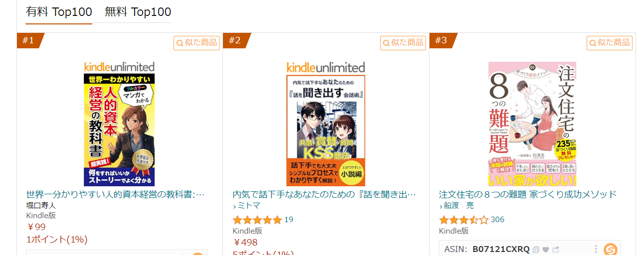Copy ASIN B07121CXRQ with copy icon
Image resolution: width=644 pixels, height=255 pixels.
coord(536,250)
